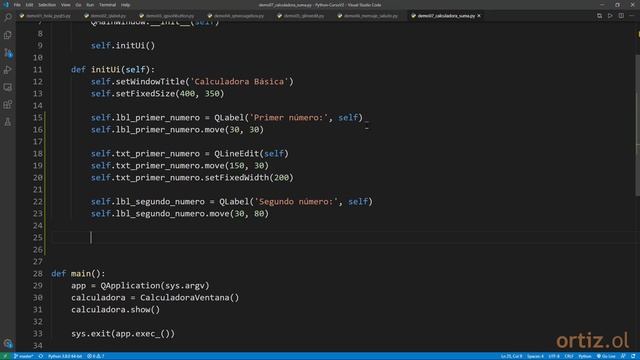Viewport: 640px width, 360px height.
Task: Open the File menu
Action: [x=17, y=5]
